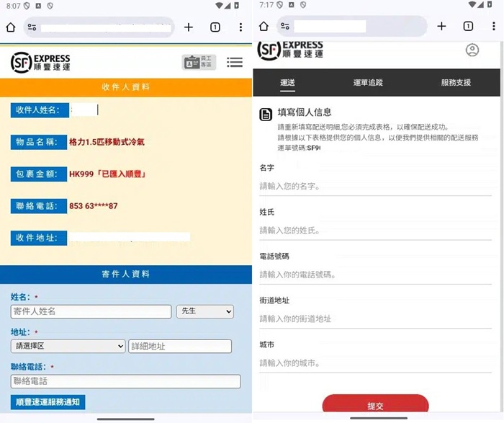
Task: Click the document icon beside 填寫個人信息
Action: [x=266, y=114]
